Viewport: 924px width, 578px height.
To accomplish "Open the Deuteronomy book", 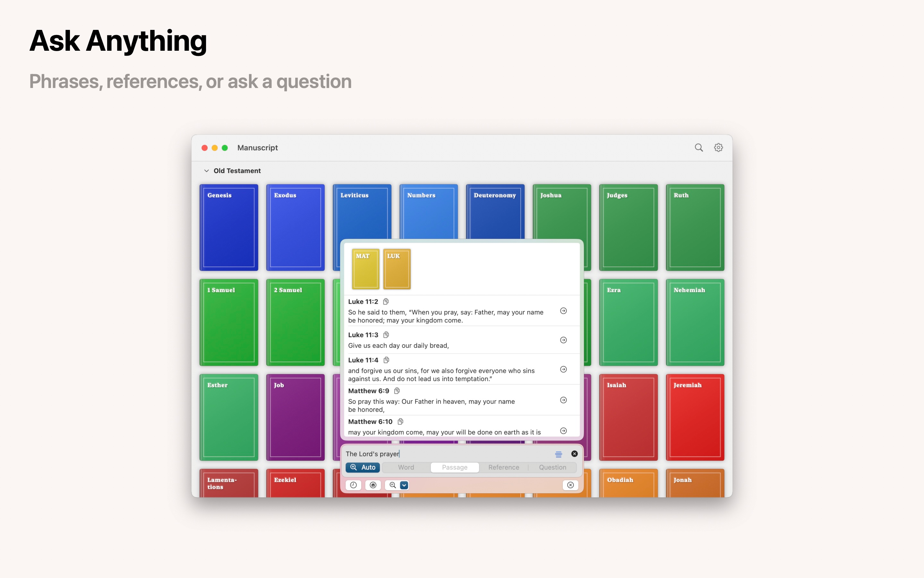I will tap(495, 211).
